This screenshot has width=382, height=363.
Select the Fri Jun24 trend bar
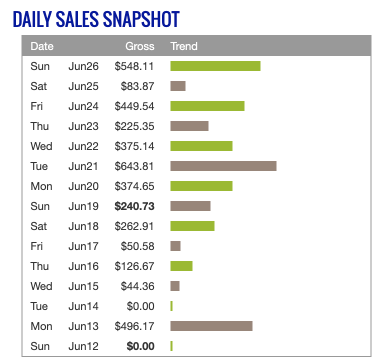207,106
